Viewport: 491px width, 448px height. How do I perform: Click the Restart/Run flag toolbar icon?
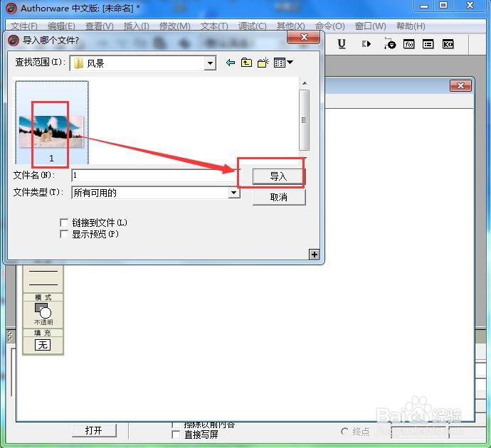[x=366, y=44]
